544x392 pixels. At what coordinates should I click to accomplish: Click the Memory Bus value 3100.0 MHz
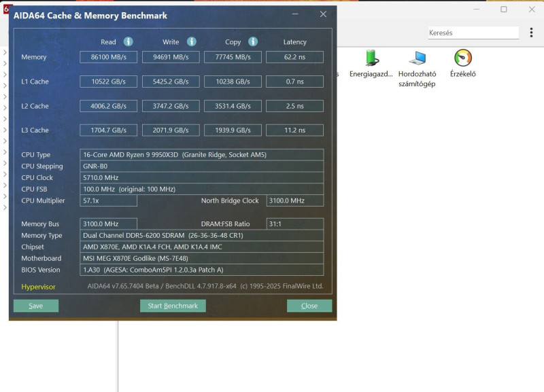point(108,224)
